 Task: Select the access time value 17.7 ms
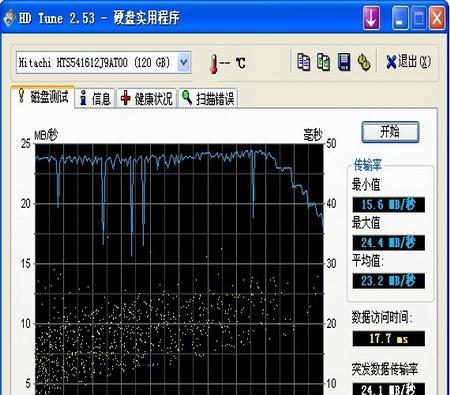(389, 339)
